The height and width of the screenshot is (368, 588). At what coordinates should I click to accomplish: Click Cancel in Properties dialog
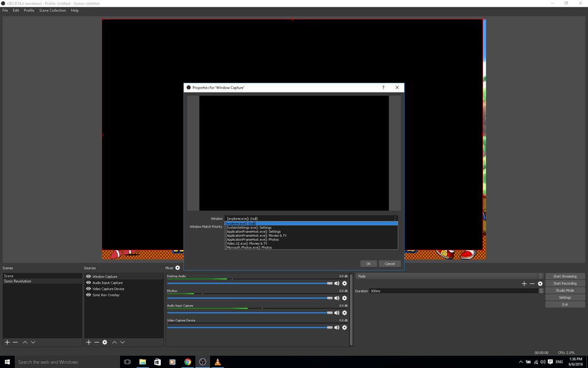[x=390, y=263]
